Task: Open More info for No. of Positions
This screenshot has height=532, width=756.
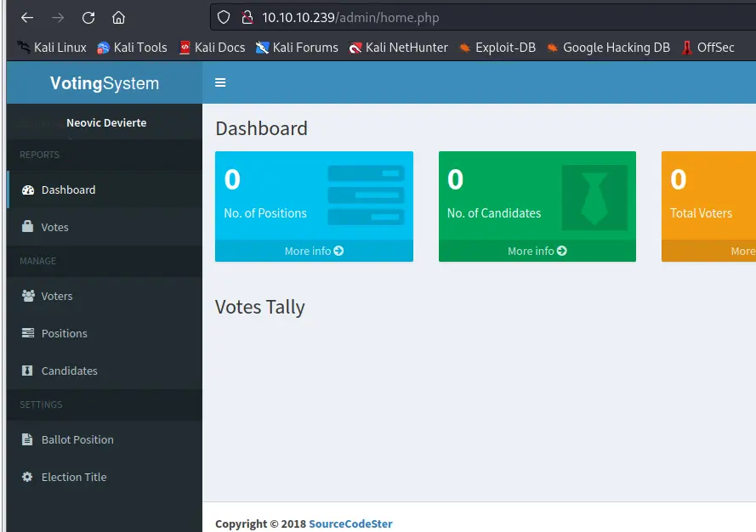Action: [x=314, y=251]
